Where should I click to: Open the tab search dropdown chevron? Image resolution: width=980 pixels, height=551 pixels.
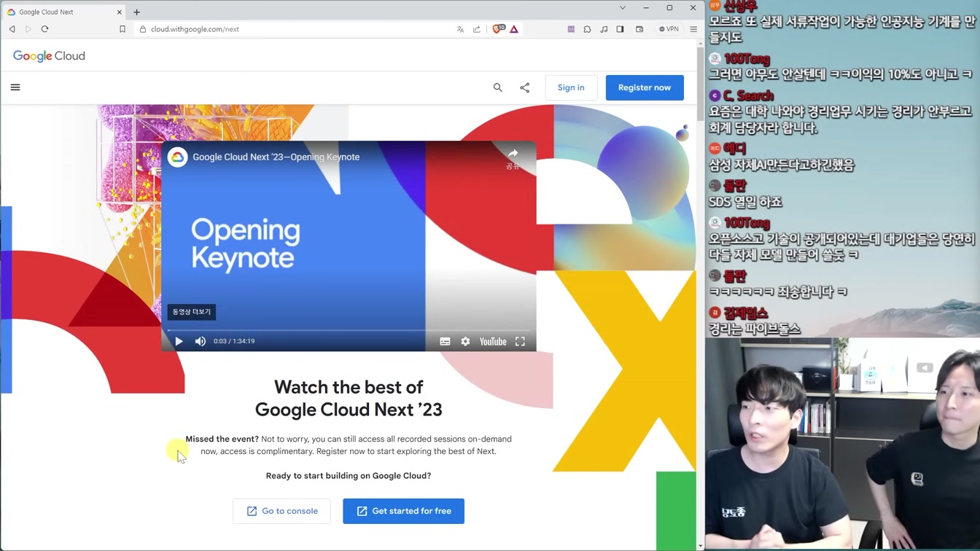click(623, 8)
